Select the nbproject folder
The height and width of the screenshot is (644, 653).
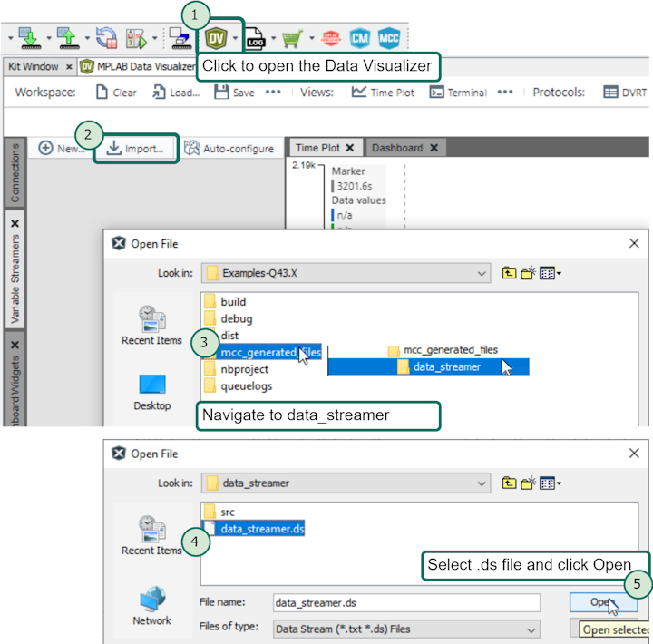[237, 369]
